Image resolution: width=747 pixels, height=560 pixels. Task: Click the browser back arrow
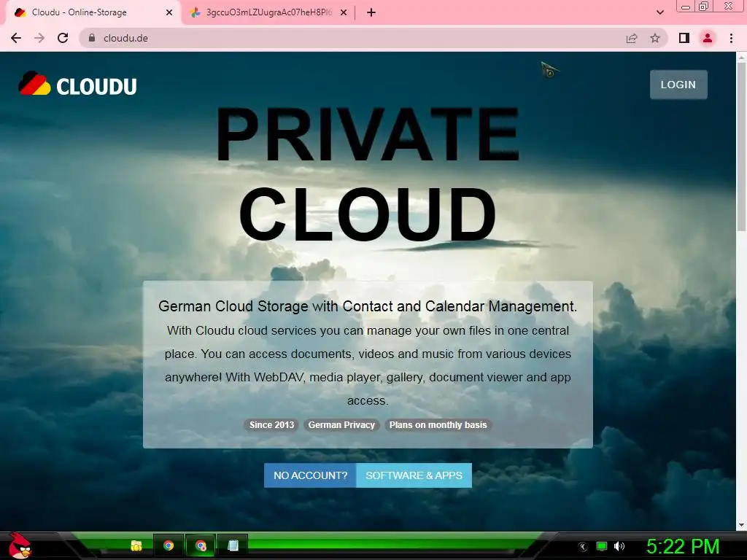pyautogui.click(x=16, y=38)
